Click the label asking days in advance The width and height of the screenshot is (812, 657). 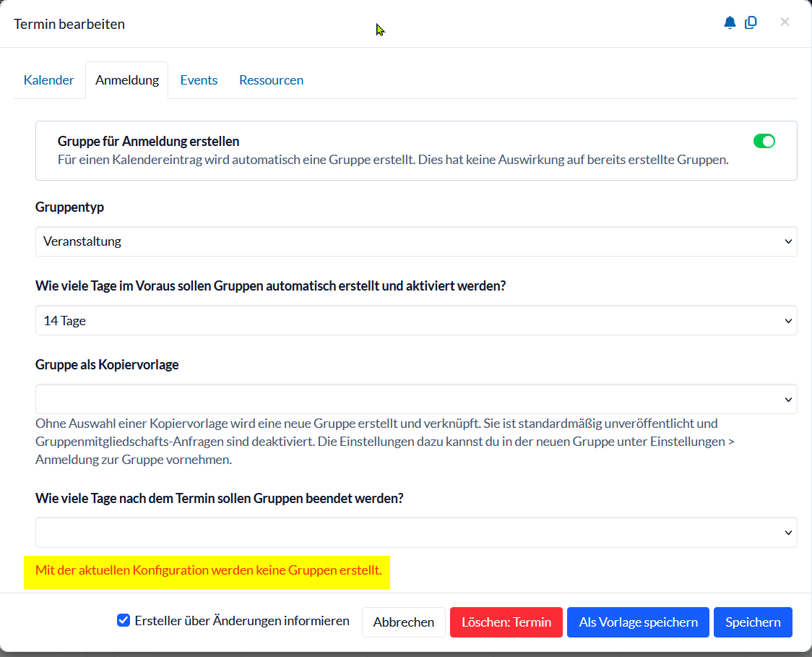pos(270,286)
